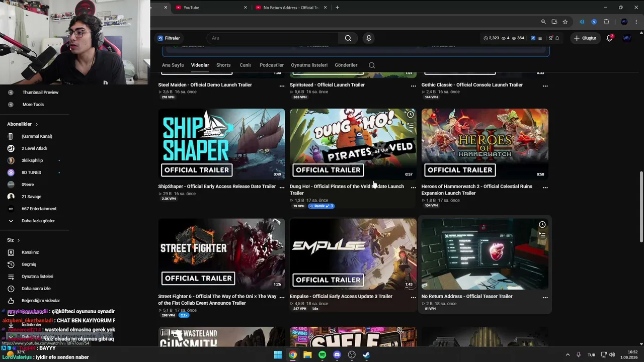Focus the Ara search field
644x362 pixels.
click(272, 38)
